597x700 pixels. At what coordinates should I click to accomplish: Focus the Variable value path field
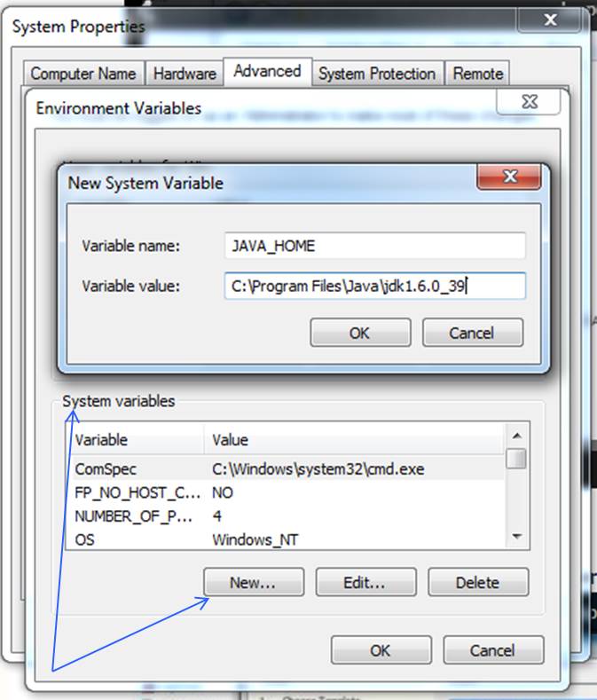click(374, 286)
